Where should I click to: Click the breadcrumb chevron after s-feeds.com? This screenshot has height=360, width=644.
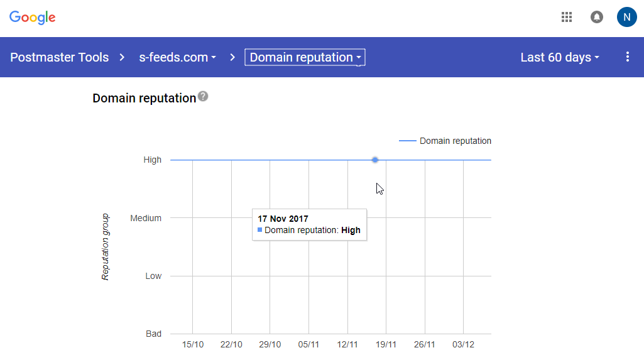click(x=232, y=57)
